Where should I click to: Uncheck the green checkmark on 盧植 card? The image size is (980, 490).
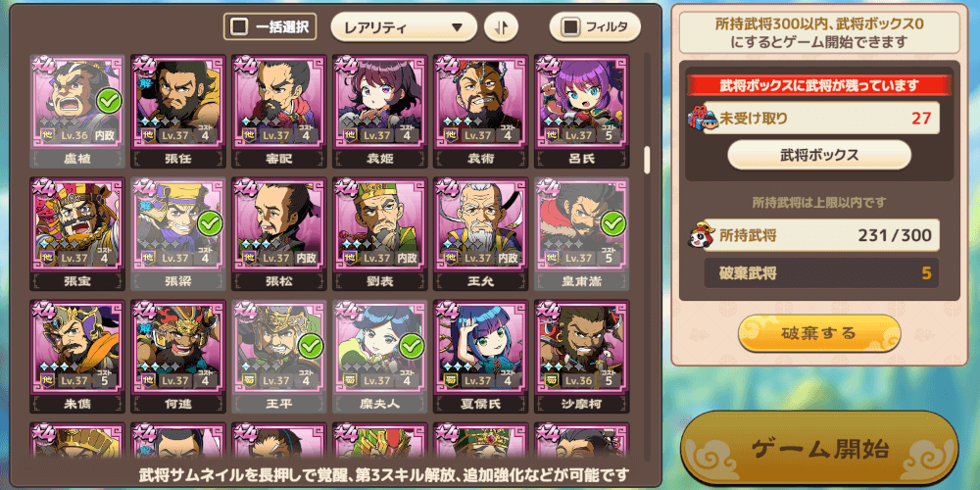click(x=110, y=101)
